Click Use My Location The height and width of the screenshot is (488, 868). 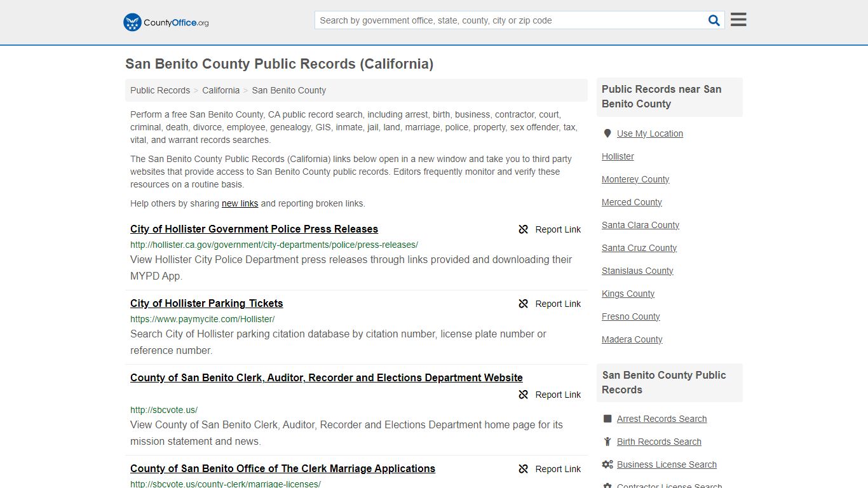point(650,133)
